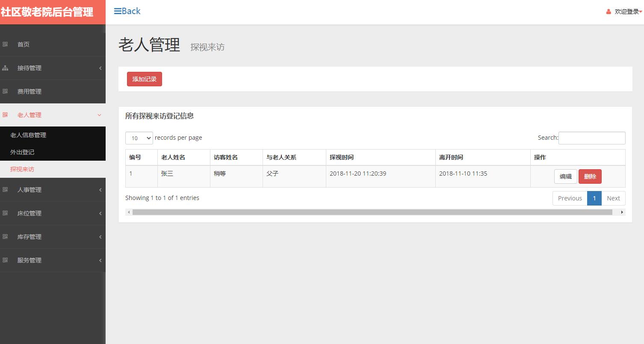Select the 首页 home icon in sidebar
644x344 pixels.
(x=6, y=44)
